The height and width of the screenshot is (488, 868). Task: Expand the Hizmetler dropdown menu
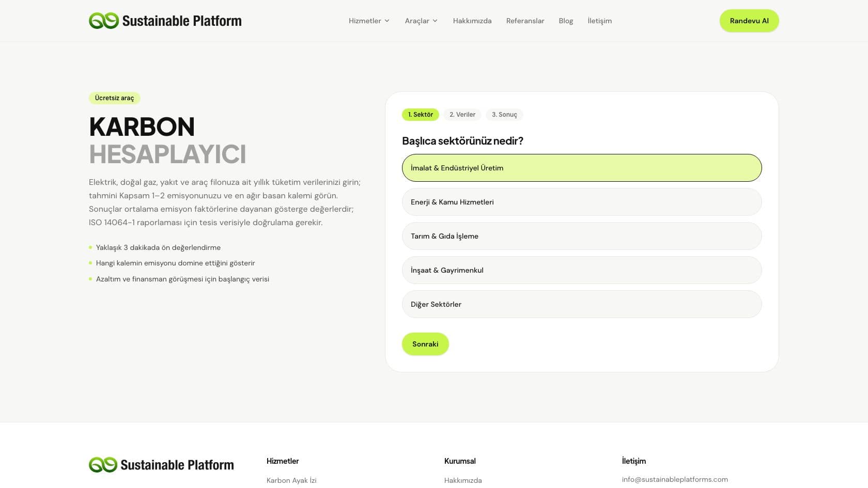(x=369, y=21)
